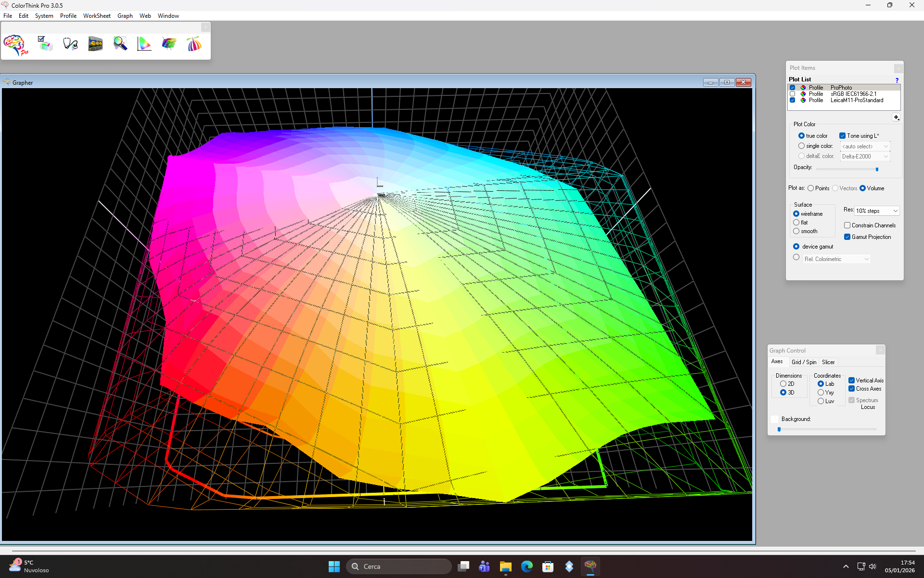This screenshot has height=578, width=924.
Task: Switch to the Grid / Spin tab
Action: pyautogui.click(x=804, y=362)
